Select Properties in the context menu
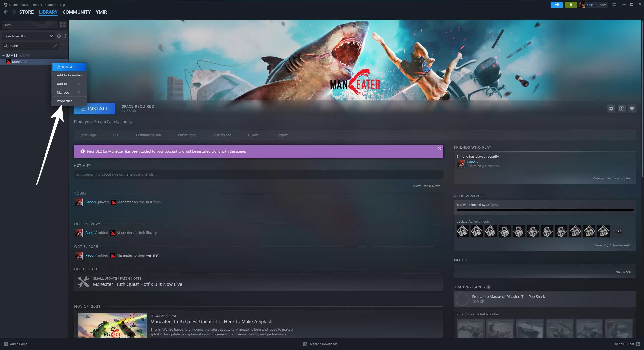 [x=65, y=101]
